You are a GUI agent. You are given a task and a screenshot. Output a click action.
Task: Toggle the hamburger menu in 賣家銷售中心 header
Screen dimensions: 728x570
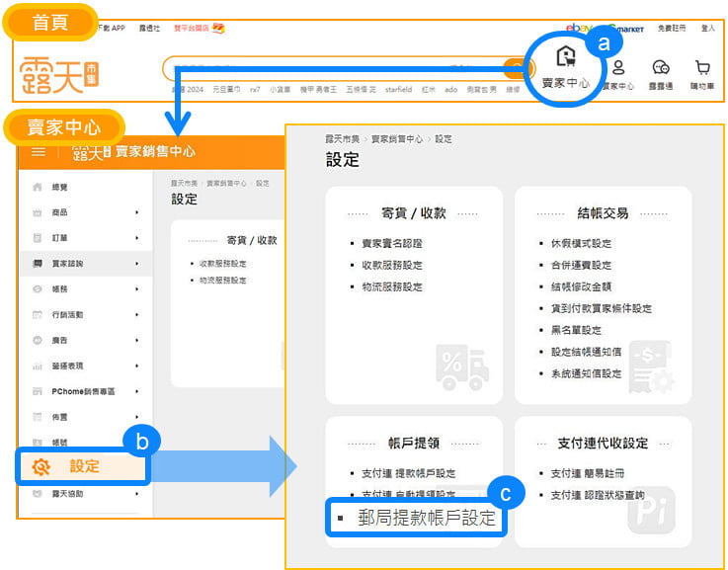[39, 151]
